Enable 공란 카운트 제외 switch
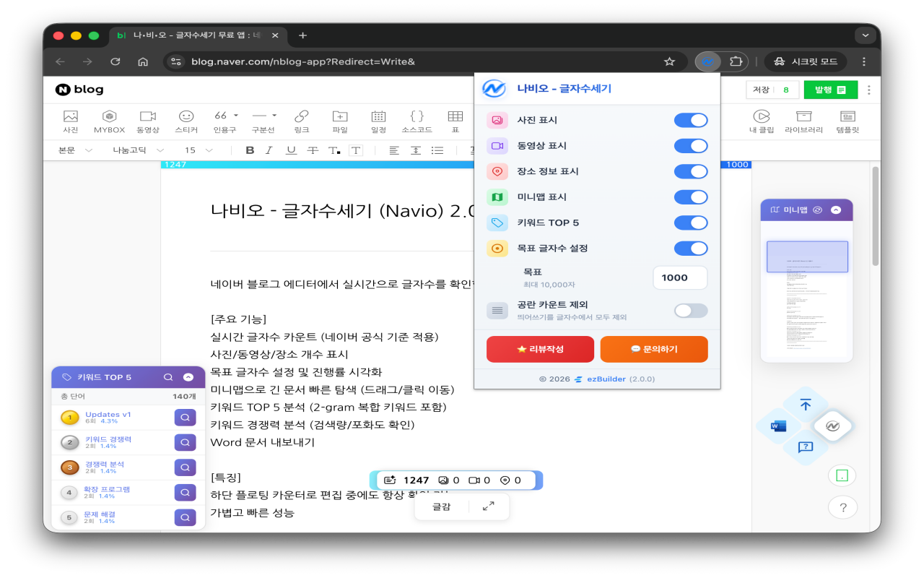Viewport: 924px width, 578px height. tap(691, 311)
